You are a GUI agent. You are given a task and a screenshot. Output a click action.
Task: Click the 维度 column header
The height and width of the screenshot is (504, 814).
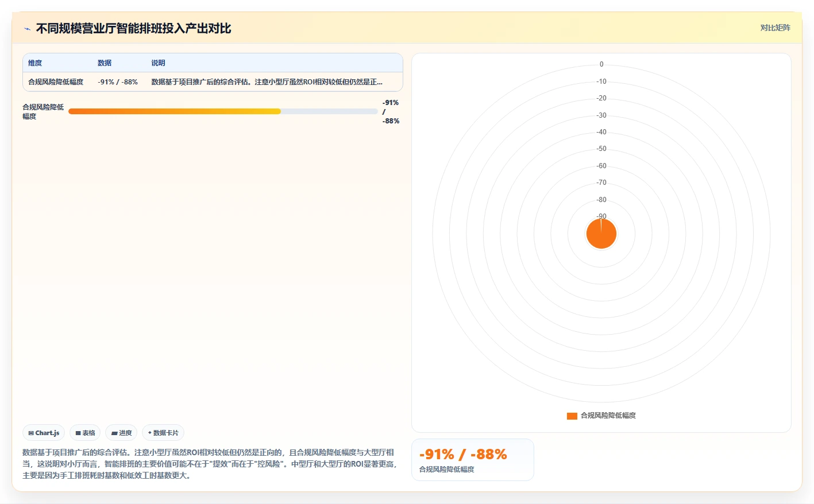35,63
